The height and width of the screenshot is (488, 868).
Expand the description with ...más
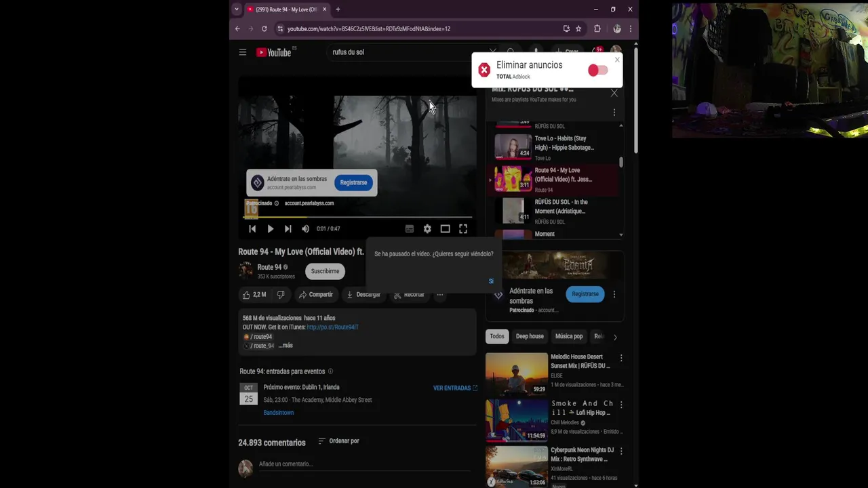click(x=286, y=346)
